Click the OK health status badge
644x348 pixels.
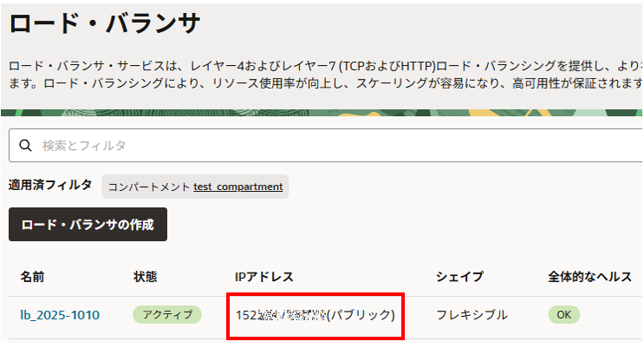(563, 314)
